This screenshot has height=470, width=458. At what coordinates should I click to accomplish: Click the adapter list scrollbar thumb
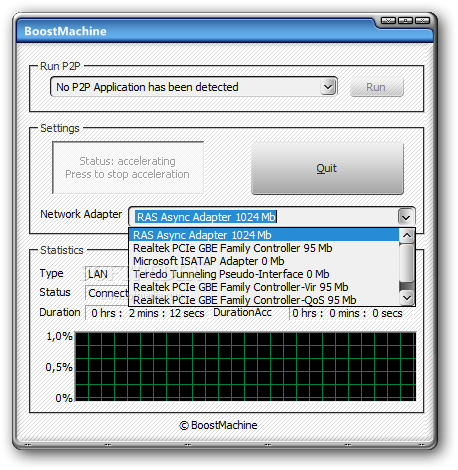[407, 263]
